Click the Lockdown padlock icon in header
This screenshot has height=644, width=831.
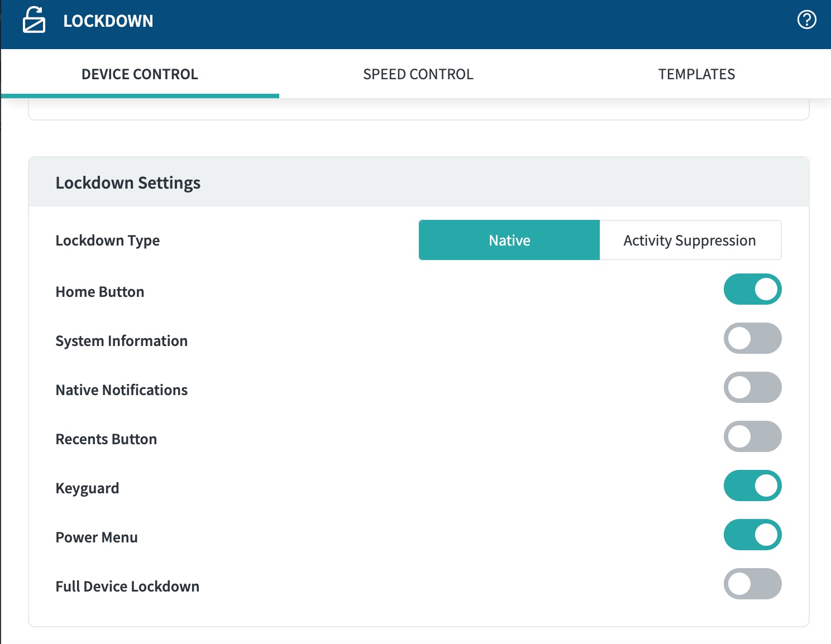[34, 20]
